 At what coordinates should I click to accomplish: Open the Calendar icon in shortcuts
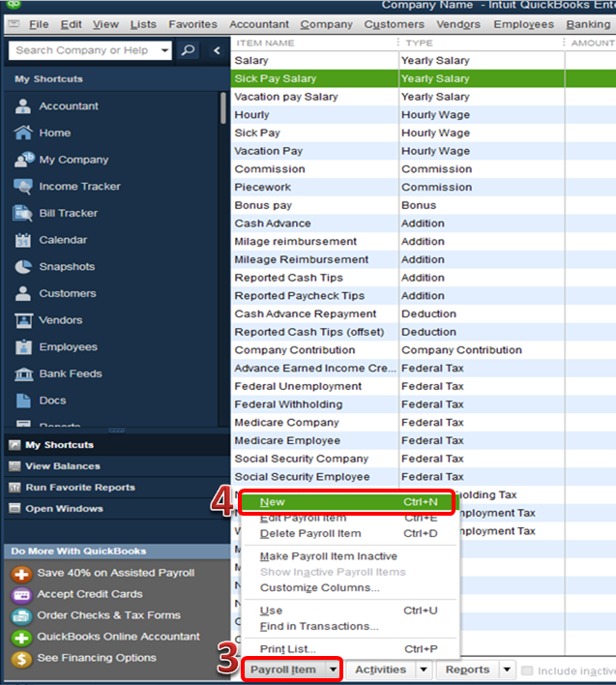click(23, 240)
